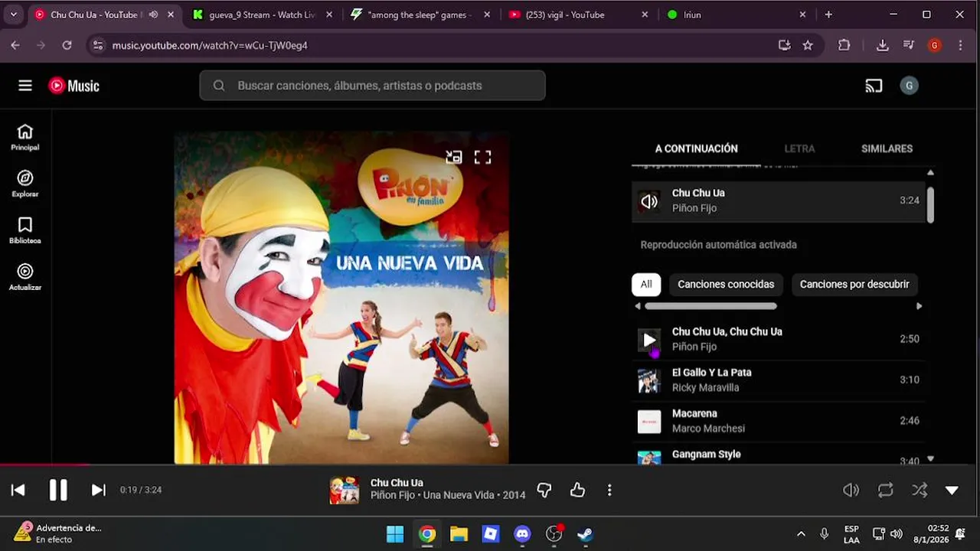Click the chips horizontal scrollbar

click(710, 306)
